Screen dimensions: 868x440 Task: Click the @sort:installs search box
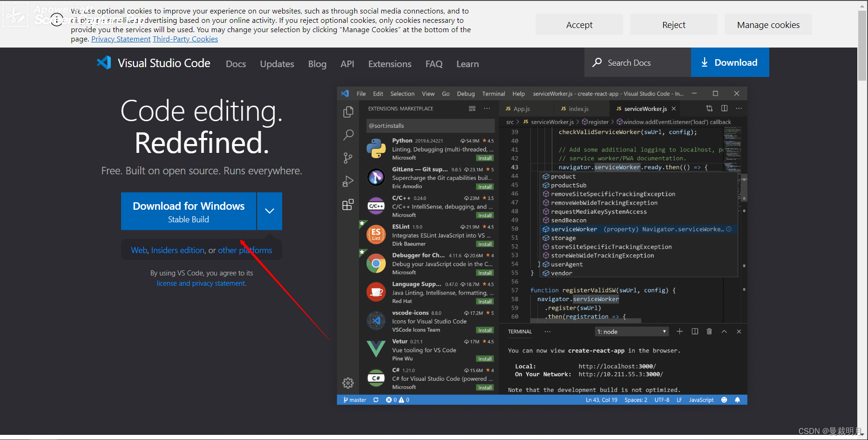(430, 126)
